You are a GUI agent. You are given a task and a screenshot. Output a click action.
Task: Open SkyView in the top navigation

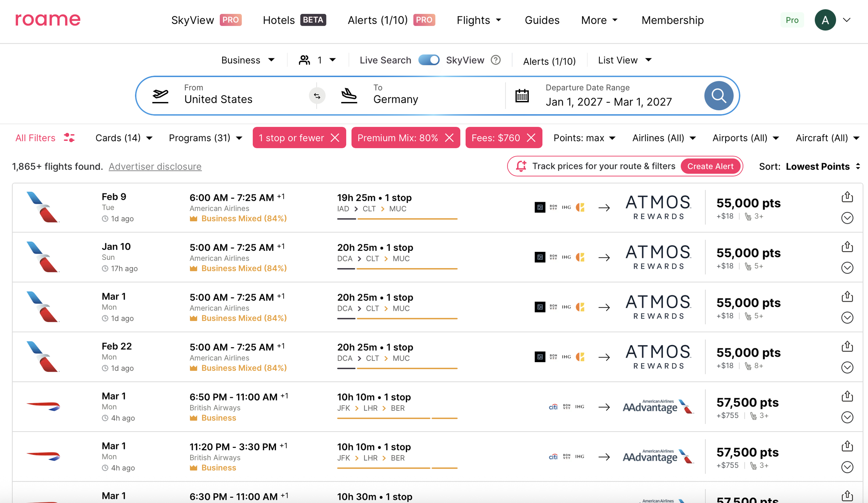tap(206, 20)
